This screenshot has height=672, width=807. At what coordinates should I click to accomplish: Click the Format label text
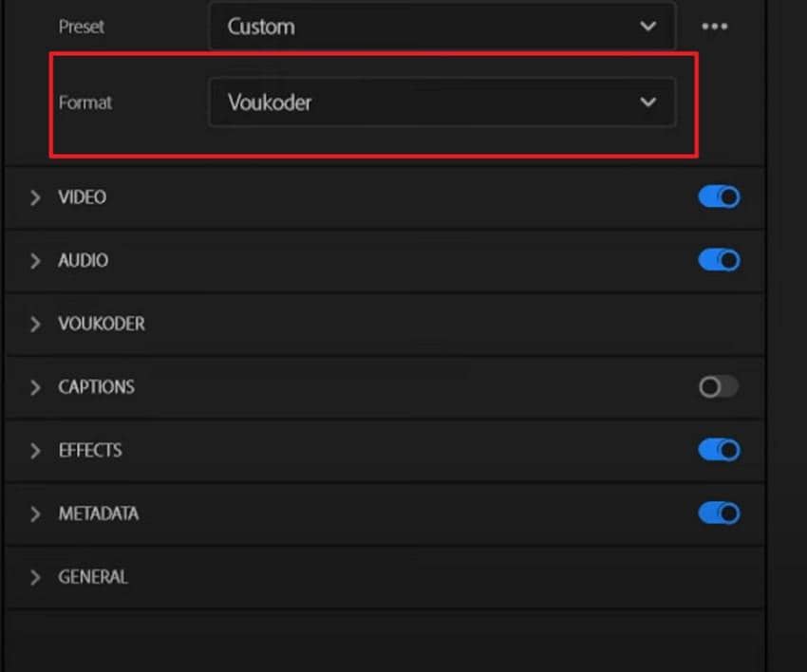(x=85, y=103)
